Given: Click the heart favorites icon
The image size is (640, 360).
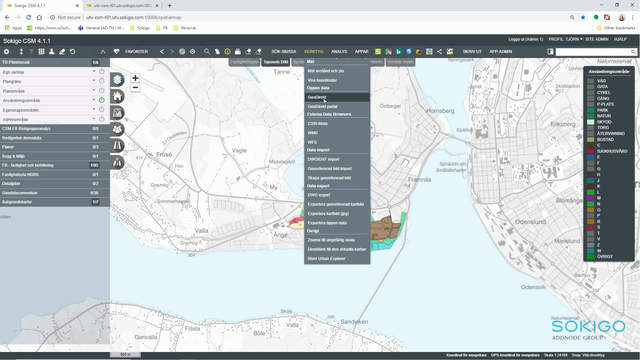Looking at the screenshot, I should [x=116, y=52].
